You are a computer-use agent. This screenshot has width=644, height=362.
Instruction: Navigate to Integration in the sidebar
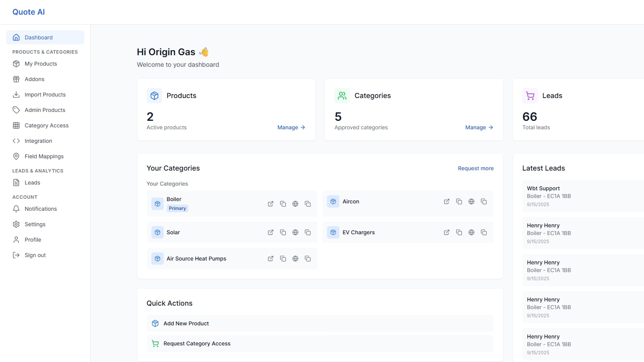(38, 141)
